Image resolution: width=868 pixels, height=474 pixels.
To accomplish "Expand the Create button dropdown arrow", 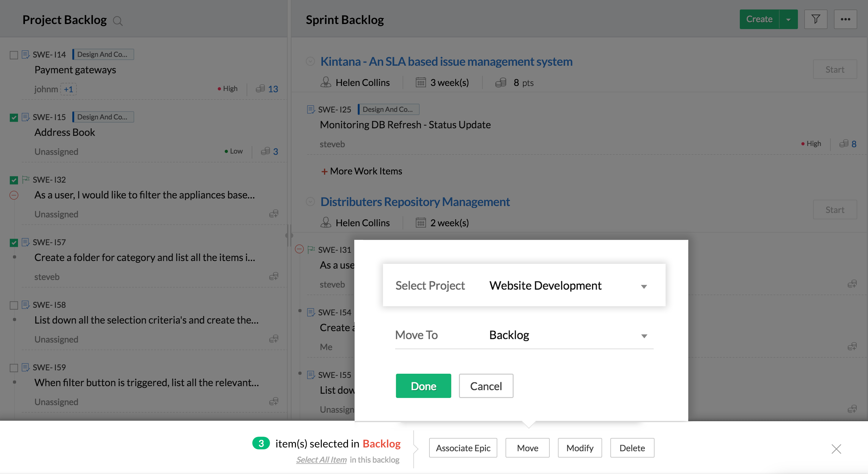I will pos(788,19).
